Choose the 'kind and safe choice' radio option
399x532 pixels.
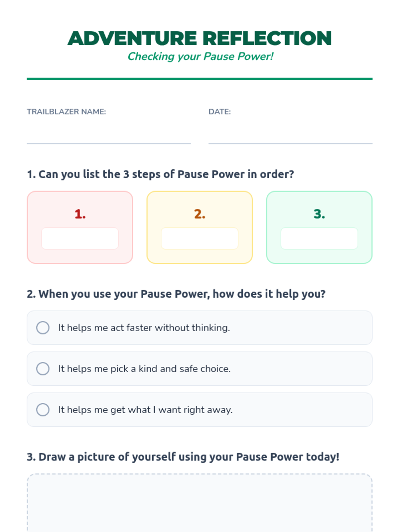point(43,369)
